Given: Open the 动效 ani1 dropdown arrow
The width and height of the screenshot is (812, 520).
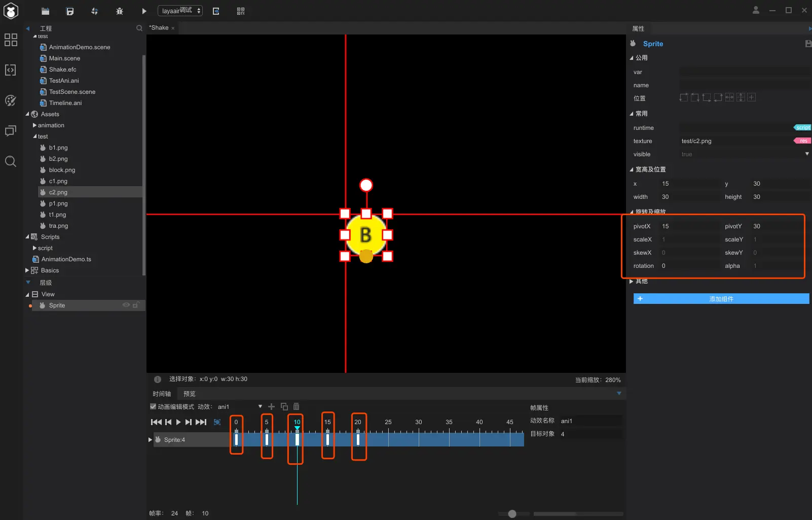Looking at the screenshot, I should (260, 406).
